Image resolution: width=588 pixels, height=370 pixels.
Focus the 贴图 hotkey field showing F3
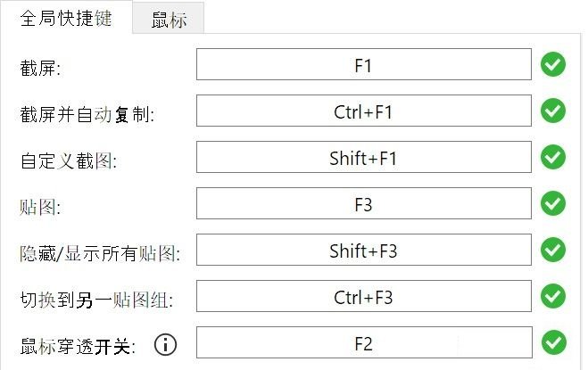(363, 205)
